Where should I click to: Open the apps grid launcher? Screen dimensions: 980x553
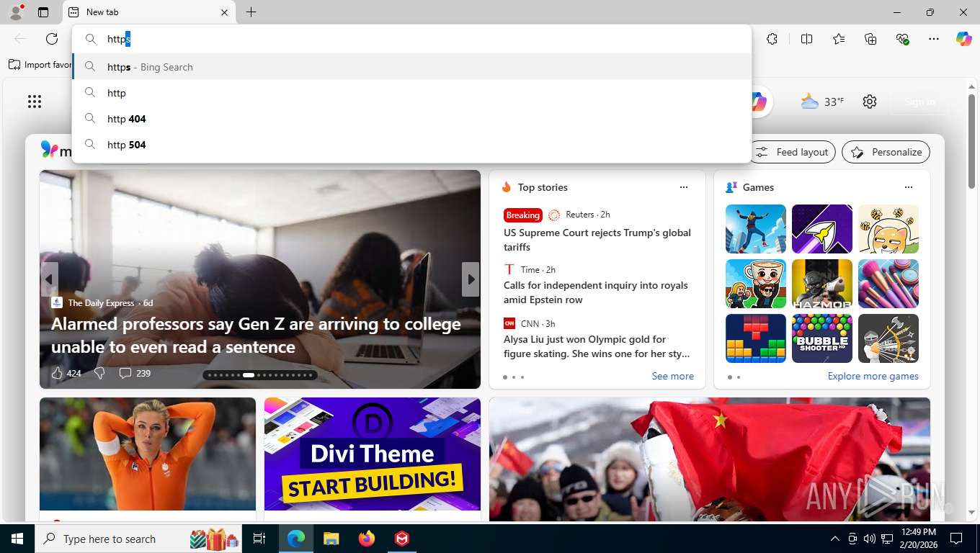[35, 102]
